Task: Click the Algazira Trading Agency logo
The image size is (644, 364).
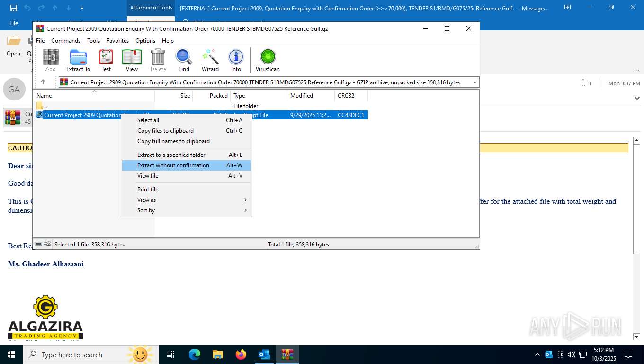Action: click(x=45, y=317)
